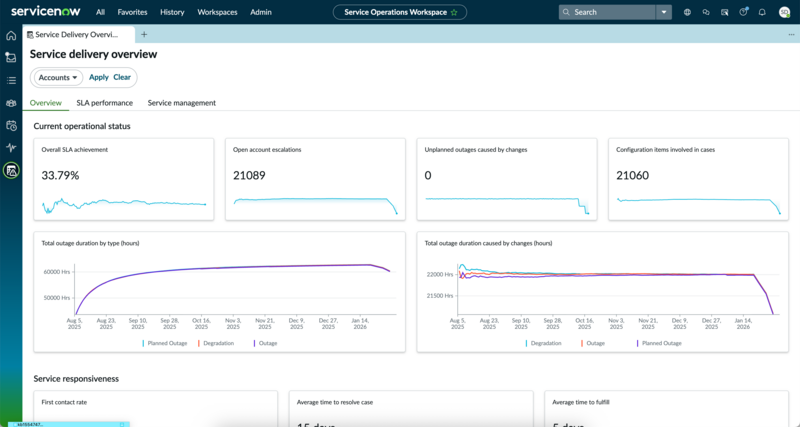Open the Admin menu
Viewport: 800px width, 427px height.
coord(261,12)
